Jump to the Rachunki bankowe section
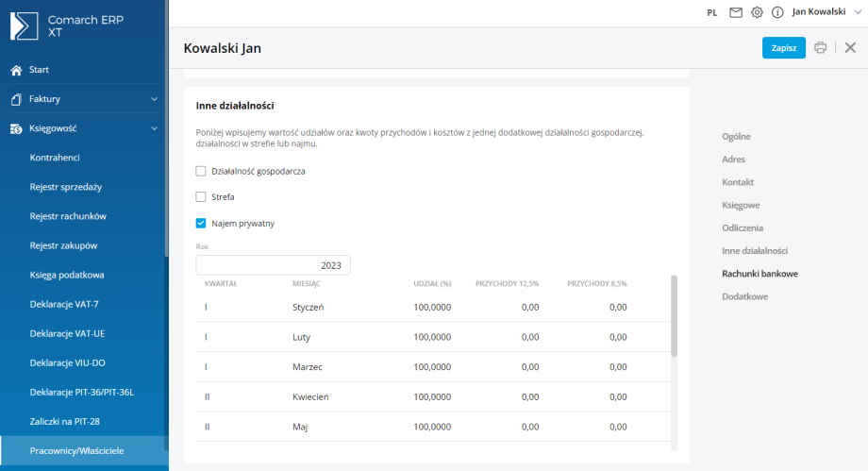The width and height of the screenshot is (868, 471). (759, 274)
